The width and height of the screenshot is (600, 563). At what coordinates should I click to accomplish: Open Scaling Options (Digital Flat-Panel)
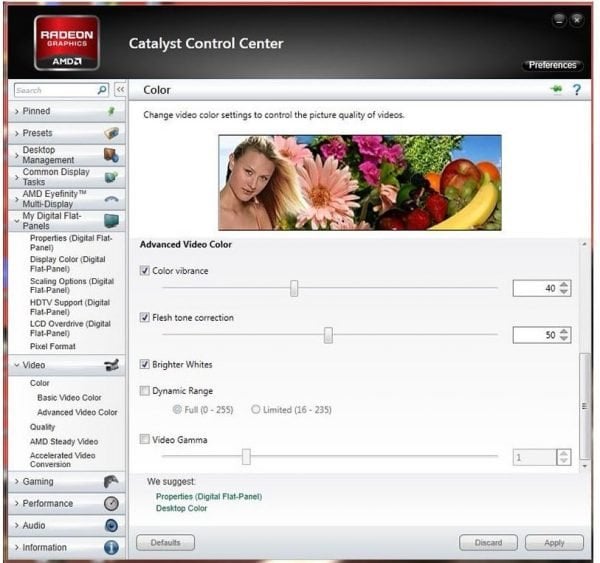tap(72, 286)
